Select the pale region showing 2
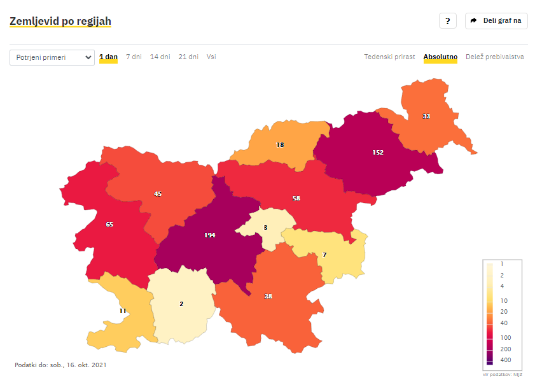 181,304
